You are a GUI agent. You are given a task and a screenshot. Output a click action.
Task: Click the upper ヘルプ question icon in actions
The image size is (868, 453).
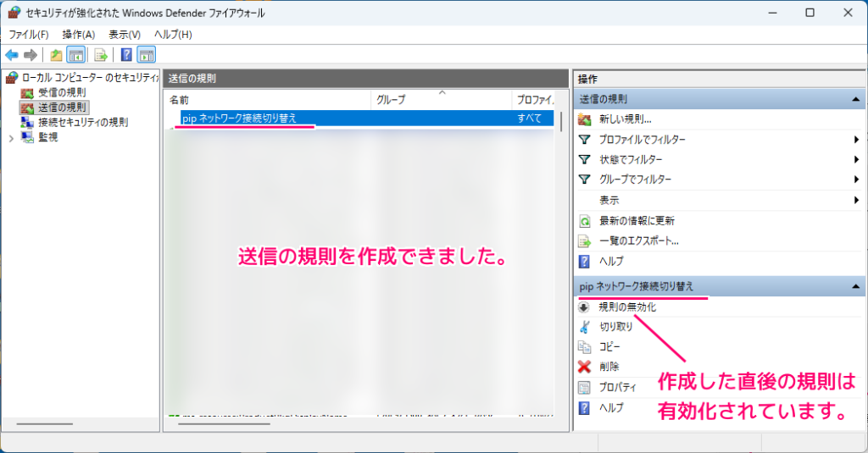(584, 261)
